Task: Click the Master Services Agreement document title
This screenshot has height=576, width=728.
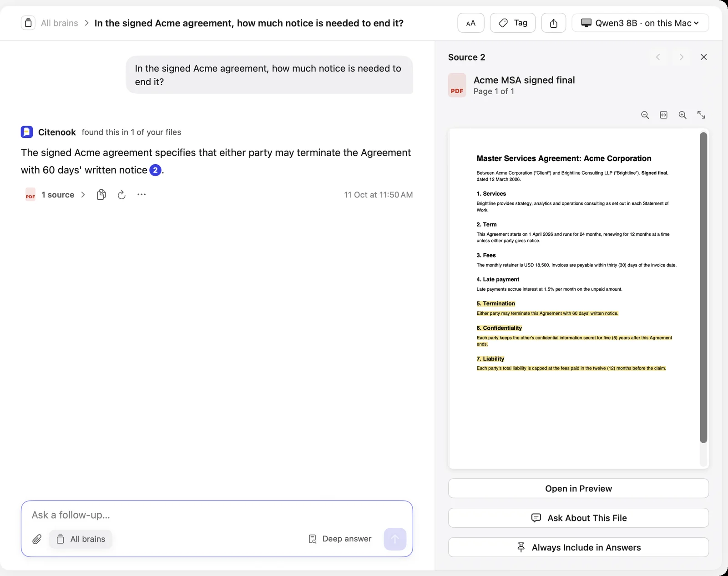Action: tap(564, 158)
